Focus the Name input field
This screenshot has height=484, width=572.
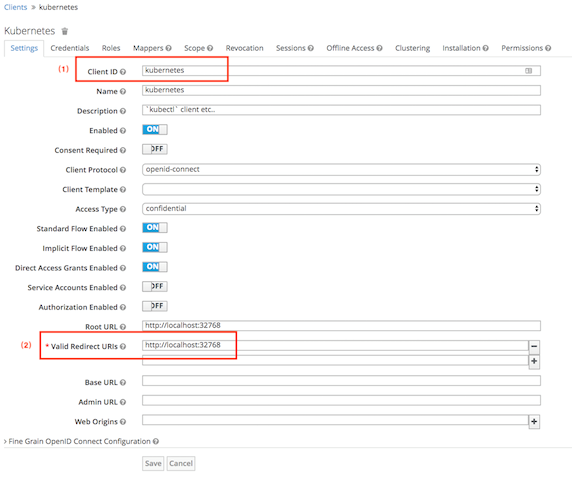pos(341,90)
